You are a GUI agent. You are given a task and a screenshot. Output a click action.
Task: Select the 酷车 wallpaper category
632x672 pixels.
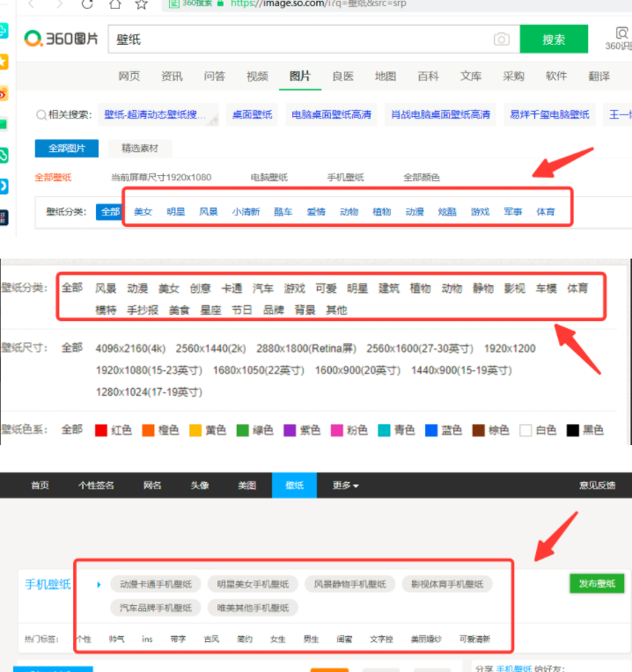[283, 212]
